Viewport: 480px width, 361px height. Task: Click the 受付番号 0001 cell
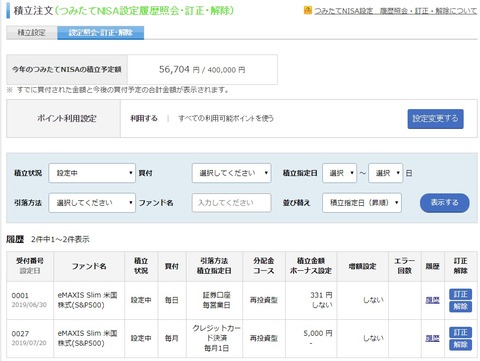pos(30,300)
